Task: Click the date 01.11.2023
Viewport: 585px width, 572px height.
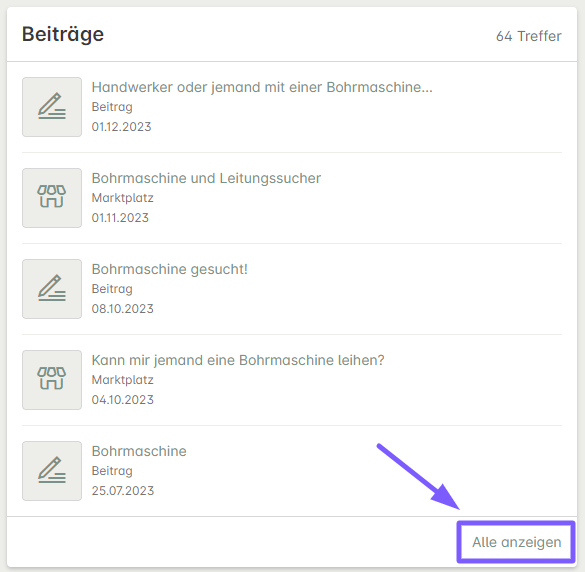Action: coord(120,218)
